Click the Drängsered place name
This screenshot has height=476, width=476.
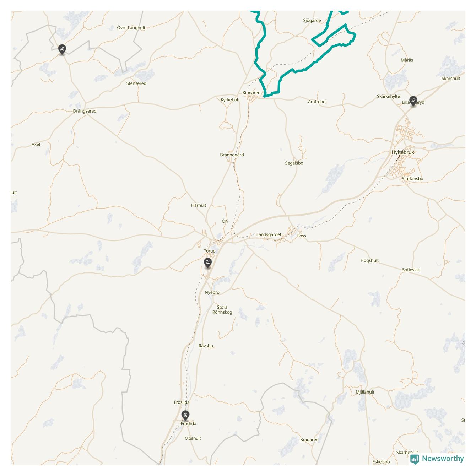tap(85, 111)
